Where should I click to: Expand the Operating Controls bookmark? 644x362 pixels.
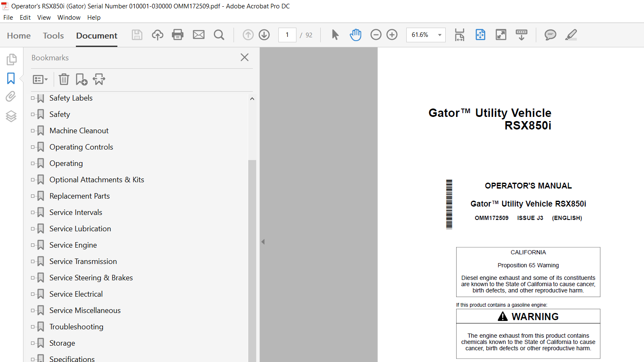click(x=33, y=147)
